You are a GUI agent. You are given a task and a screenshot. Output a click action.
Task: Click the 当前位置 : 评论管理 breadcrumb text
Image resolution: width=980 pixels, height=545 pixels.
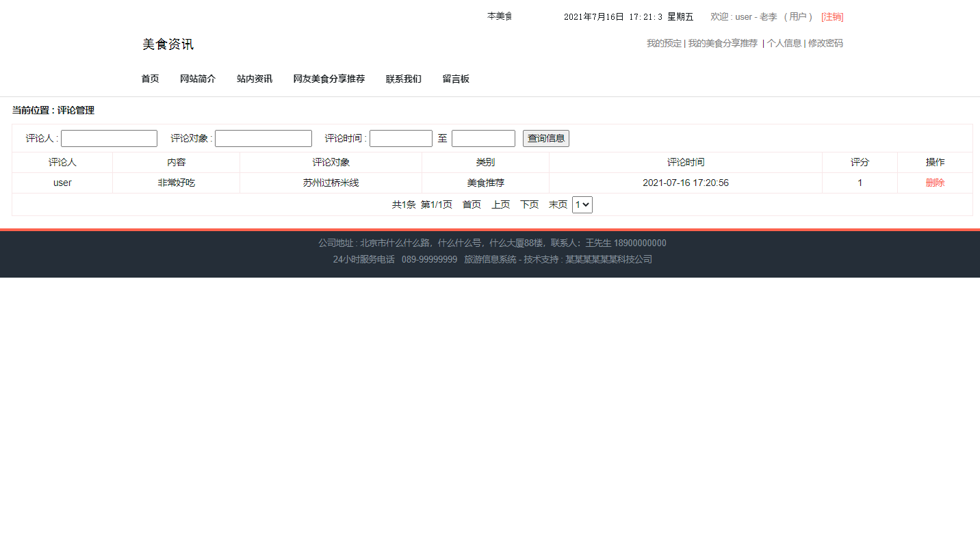point(53,110)
